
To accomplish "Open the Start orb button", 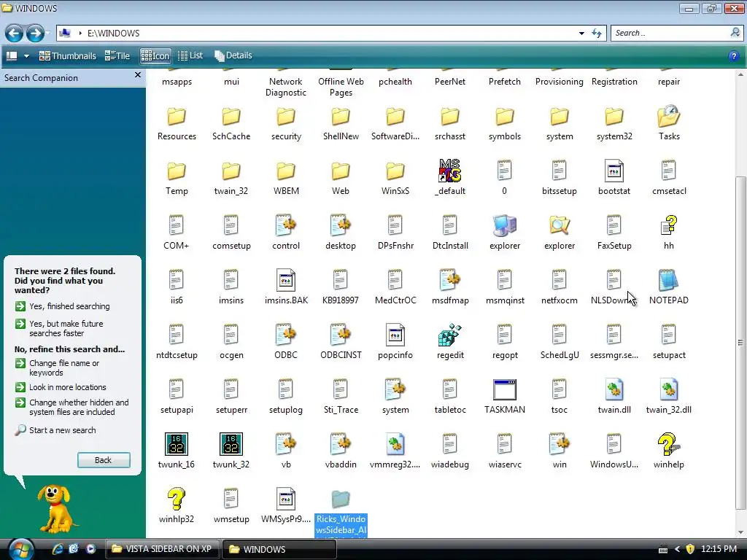I will click(x=20, y=549).
